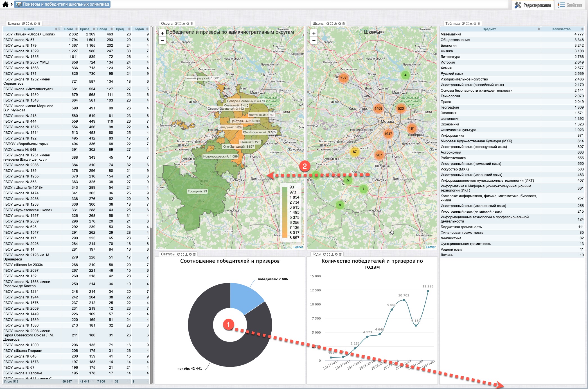
Task: Delete the Округа map widget
Action: (192, 24)
